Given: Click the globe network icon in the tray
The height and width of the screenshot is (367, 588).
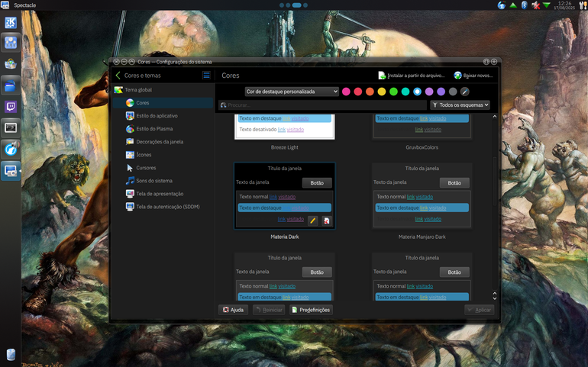Looking at the screenshot, I should 502,5.
